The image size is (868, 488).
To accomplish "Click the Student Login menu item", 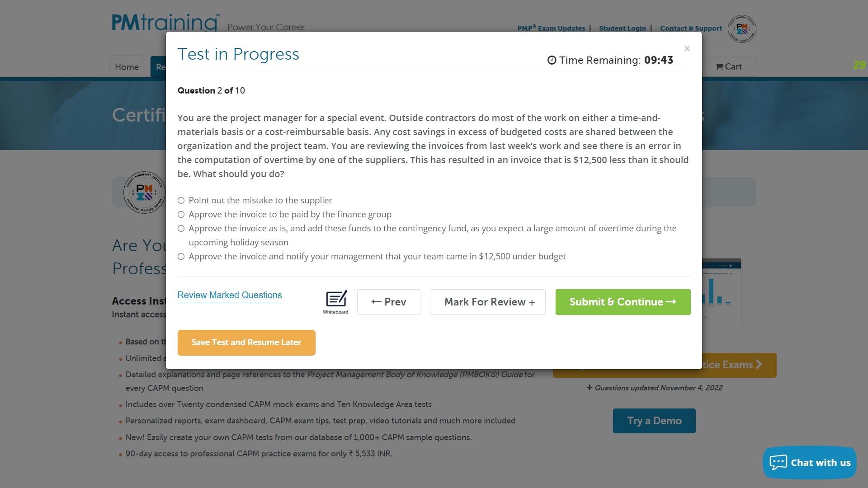I will [623, 28].
